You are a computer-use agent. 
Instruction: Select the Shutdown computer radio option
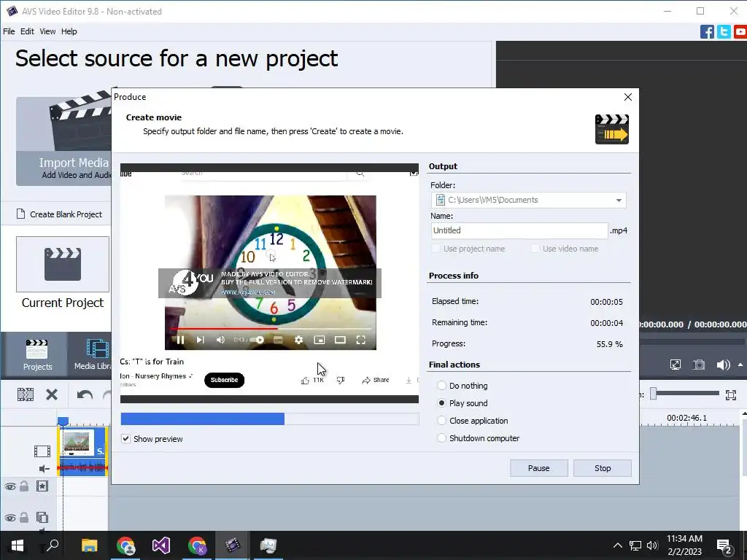[x=441, y=438]
